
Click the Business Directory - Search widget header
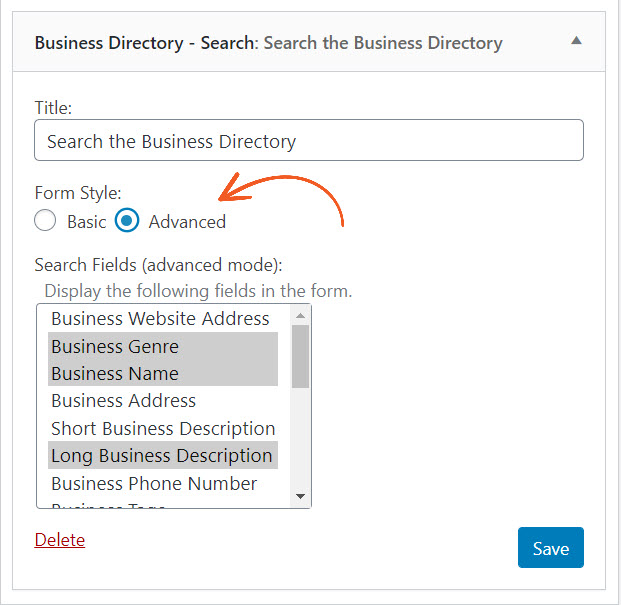pos(309,42)
